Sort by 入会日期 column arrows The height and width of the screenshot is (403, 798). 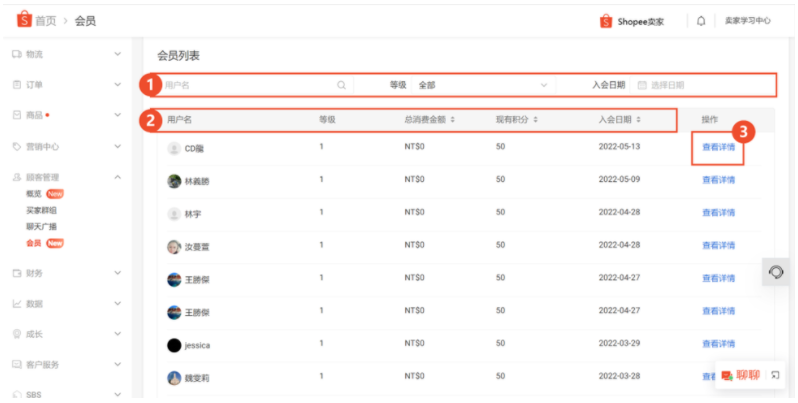pos(638,120)
